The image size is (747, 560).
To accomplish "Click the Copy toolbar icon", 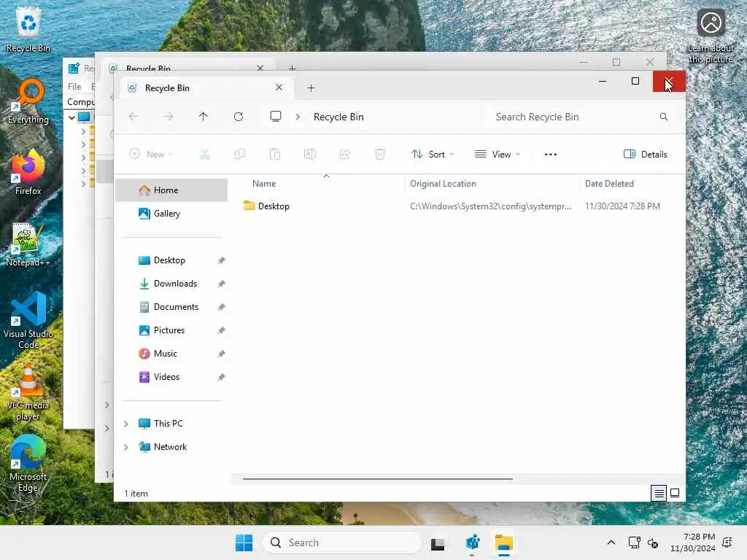I will (x=239, y=155).
